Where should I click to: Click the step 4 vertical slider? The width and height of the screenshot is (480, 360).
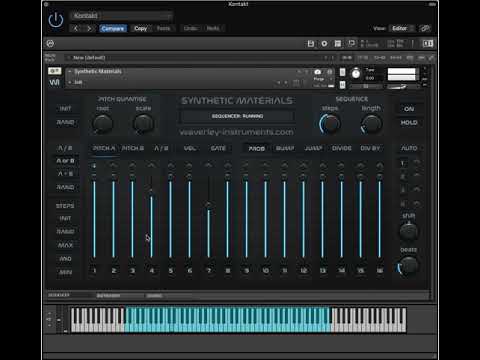tap(151, 217)
